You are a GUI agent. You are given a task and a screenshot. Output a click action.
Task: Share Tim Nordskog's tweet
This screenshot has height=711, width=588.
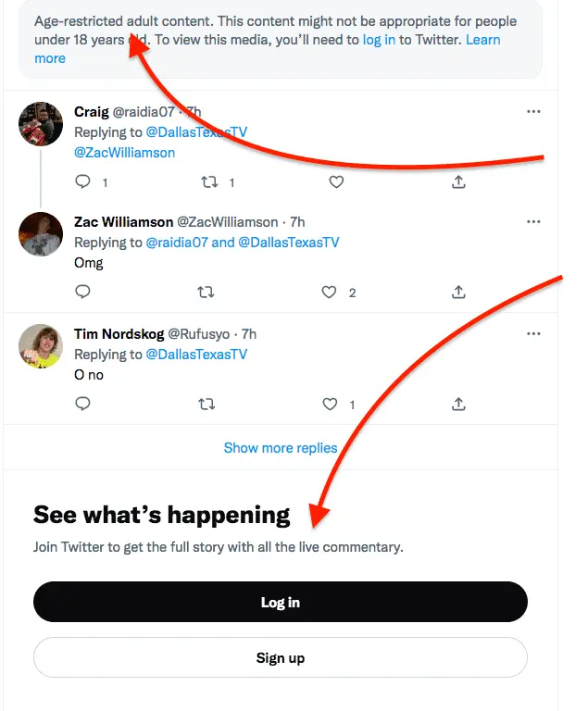457,404
